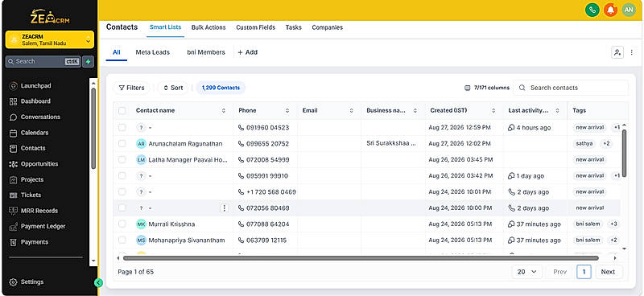Expand +3 tags for Murrali Krisshna
The width and height of the screenshot is (644, 296).
click(613, 224)
